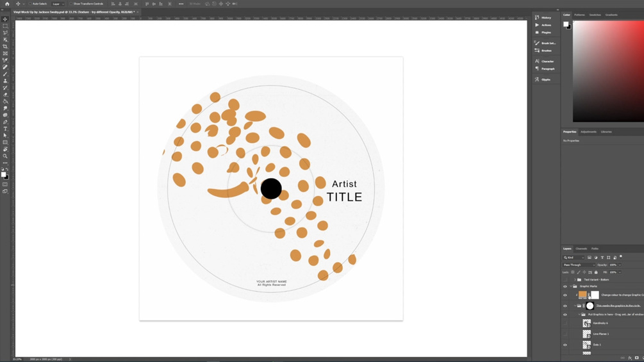Viewport: 644px width, 362px height.
Task: Open the Glyphs panel button
Action: (x=543, y=79)
